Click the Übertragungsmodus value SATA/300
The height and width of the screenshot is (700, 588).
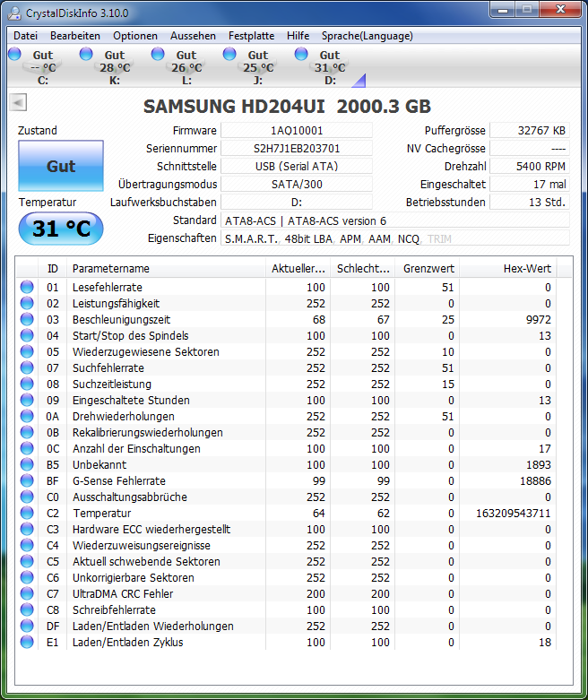(x=297, y=184)
